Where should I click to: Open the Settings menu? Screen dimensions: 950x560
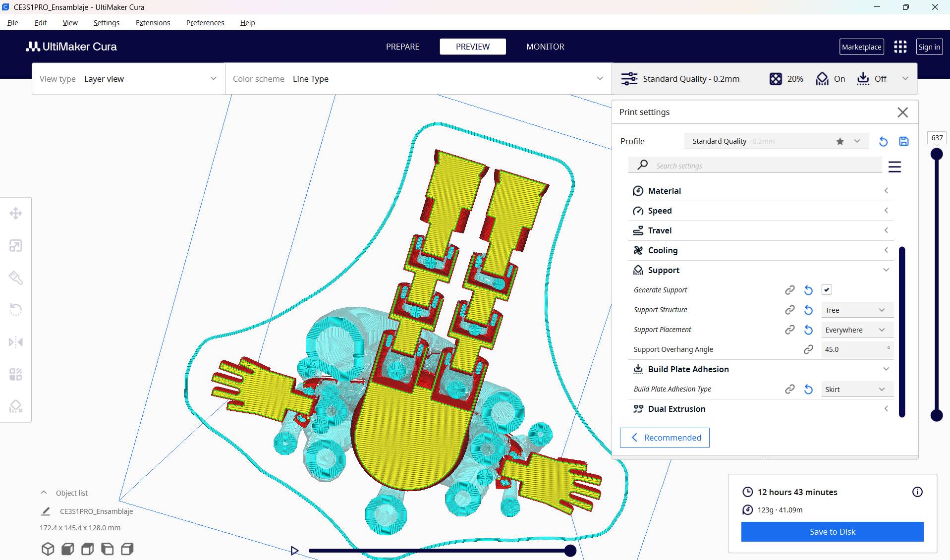[x=107, y=23]
